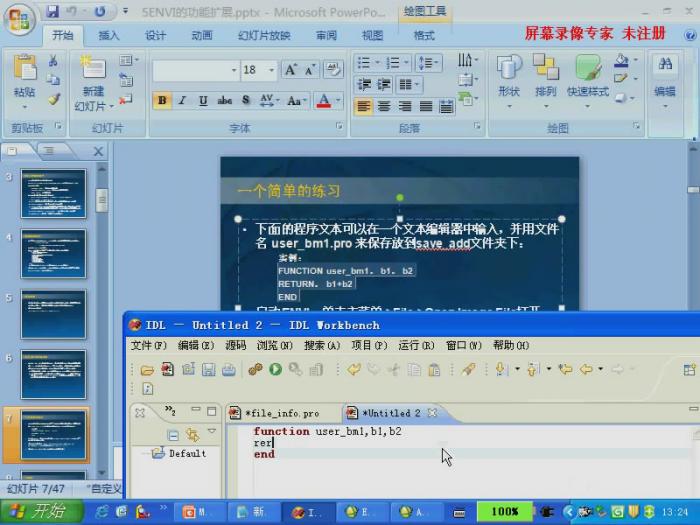
Task: Toggle underline text formatting
Action: click(x=203, y=101)
